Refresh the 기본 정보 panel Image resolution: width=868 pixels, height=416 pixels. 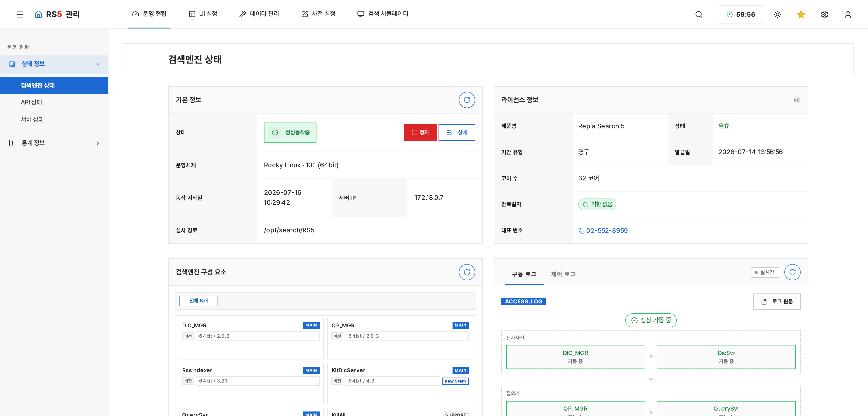(x=467, y=100)
